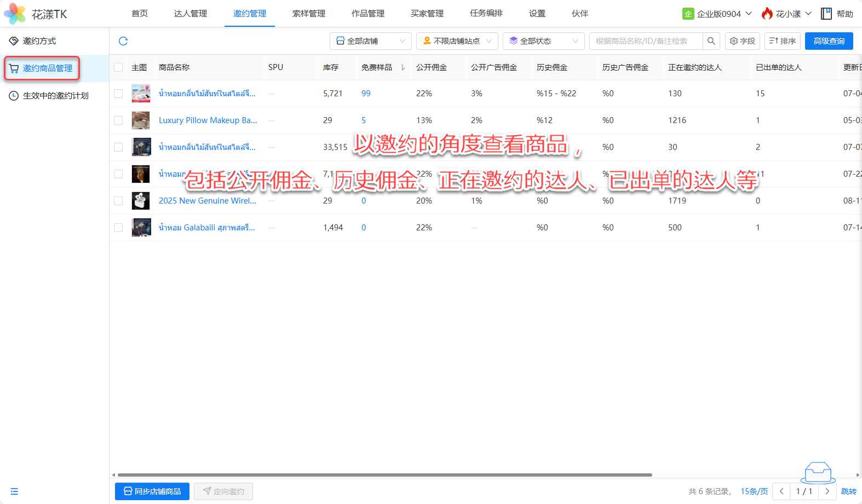862x504 pixels.
Task: Open the 索样管理 menu tab
Action: [309, 14]
